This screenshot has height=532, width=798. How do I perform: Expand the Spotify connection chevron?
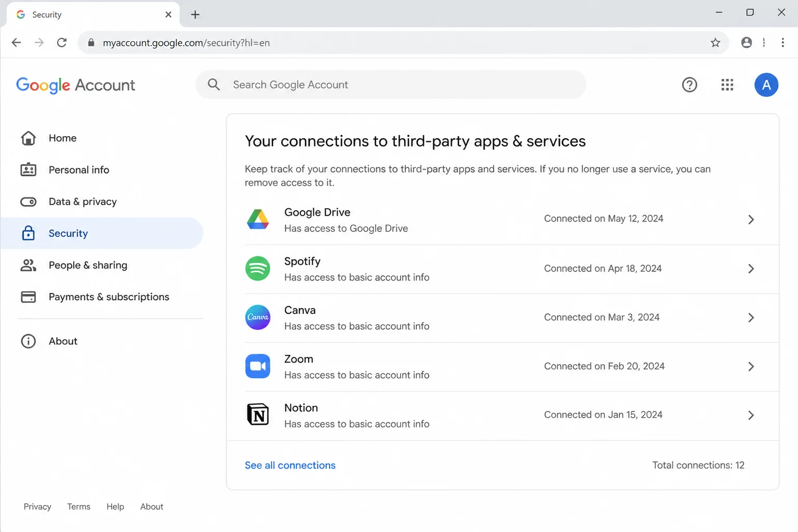pos(751,269)
